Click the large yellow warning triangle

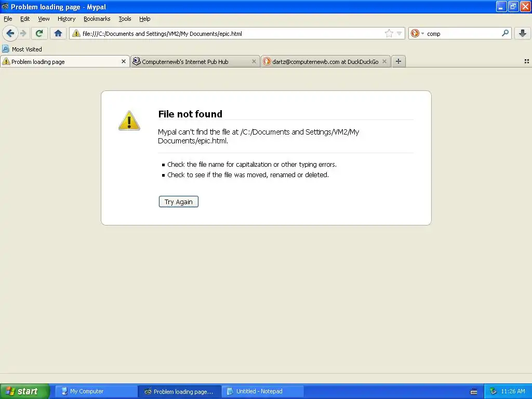tap(129, 121)
